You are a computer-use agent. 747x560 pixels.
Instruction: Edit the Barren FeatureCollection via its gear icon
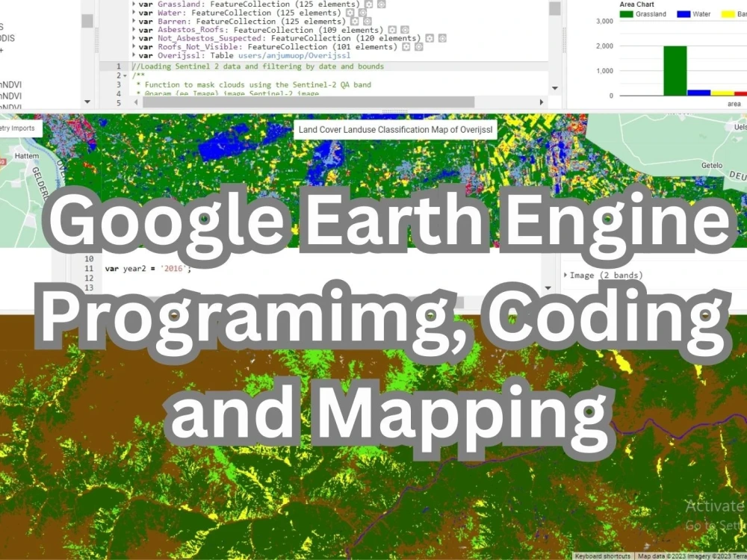tap(354, 21)
